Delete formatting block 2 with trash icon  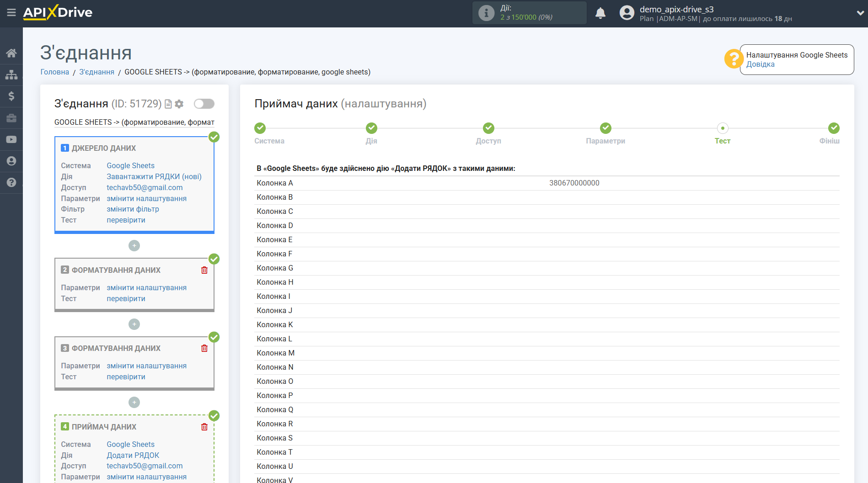click(204, 270)
